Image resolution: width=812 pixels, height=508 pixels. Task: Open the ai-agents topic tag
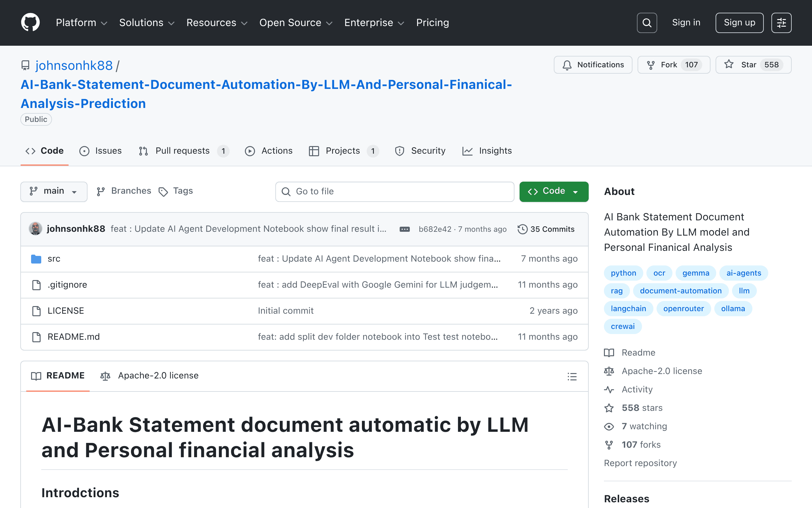click(x=743, y=273)
